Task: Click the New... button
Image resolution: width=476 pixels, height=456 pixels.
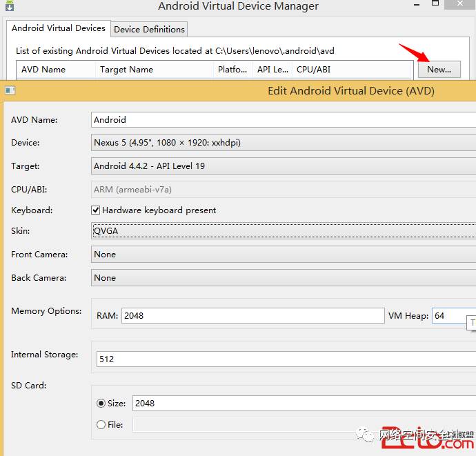Action: (439, 70)
